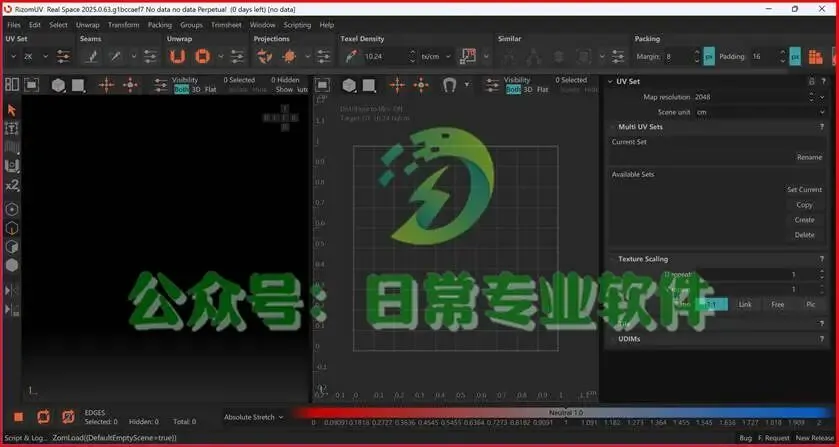Screen dimensions: 839x447
Task: Click the Seams cut tool icon
Action: [93, 56]
